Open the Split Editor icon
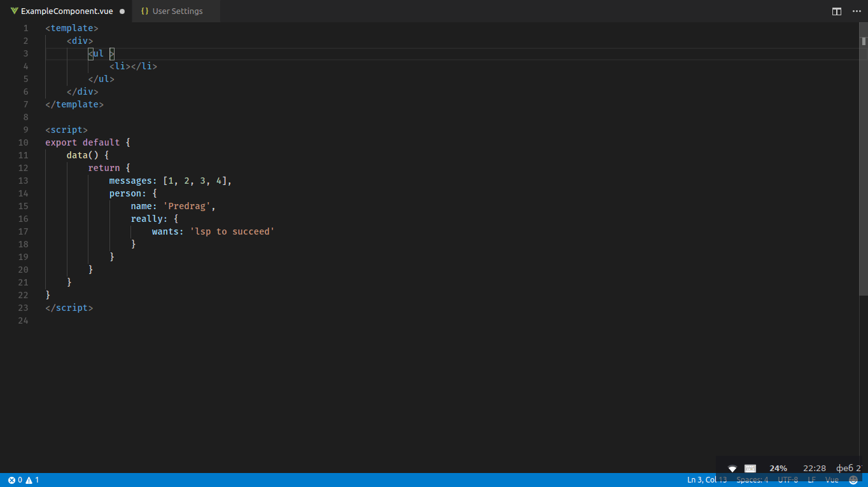Viewport: 868px width, 487px height. pyautogui.click(x=836, y=11)
